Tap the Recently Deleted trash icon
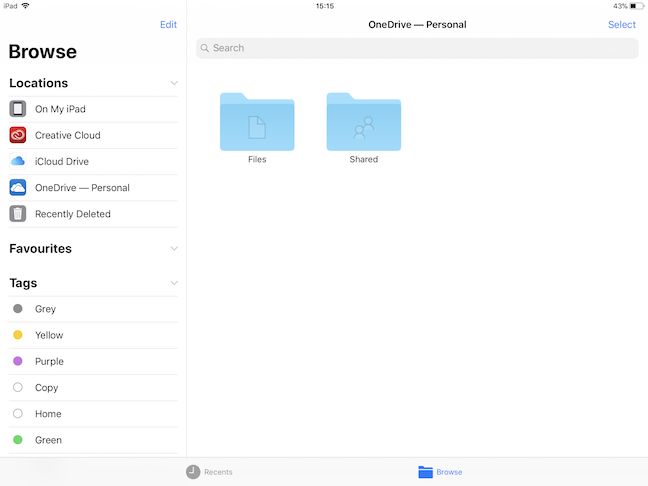The width and height of the screenshot is (648, 486). pos(18,214)
